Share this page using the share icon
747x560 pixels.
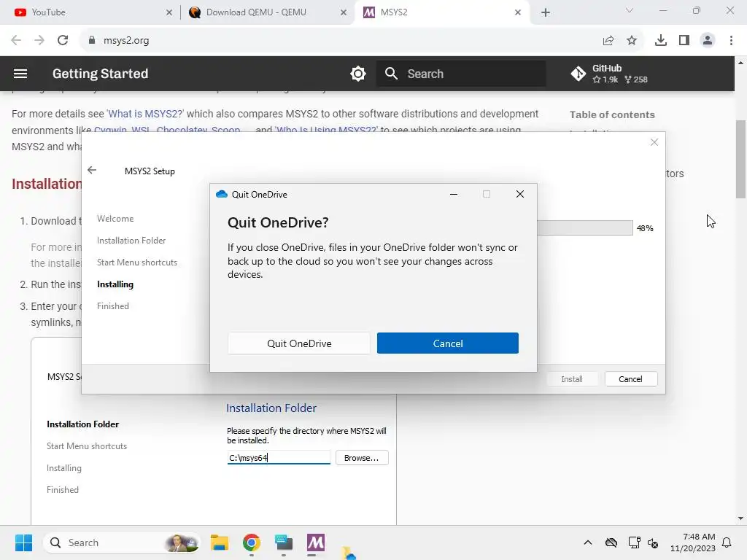click(608, 41)
